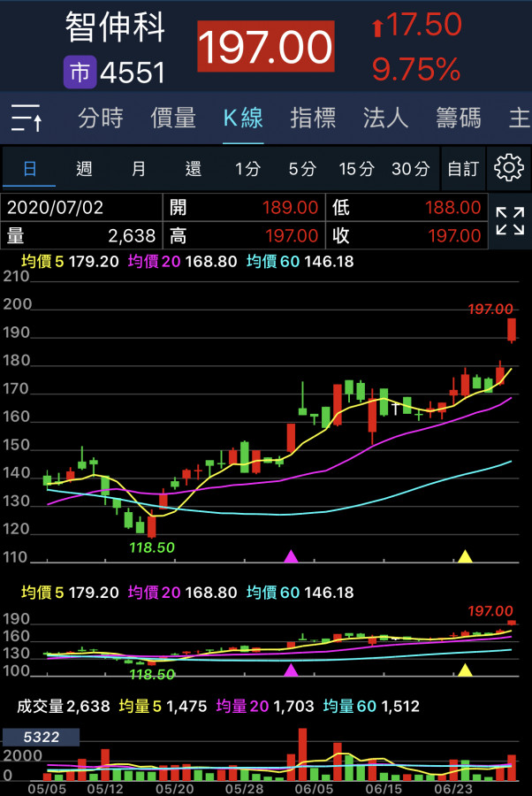Open 自訂 custom period option

coord(463,168)
